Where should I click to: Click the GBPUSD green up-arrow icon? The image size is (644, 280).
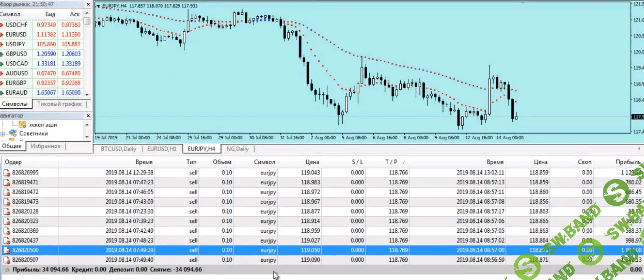pos(2,54)
